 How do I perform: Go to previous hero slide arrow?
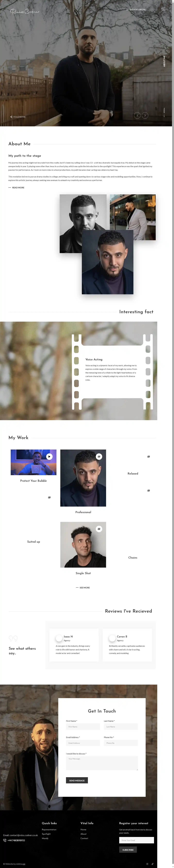click(x=137, y=115)
